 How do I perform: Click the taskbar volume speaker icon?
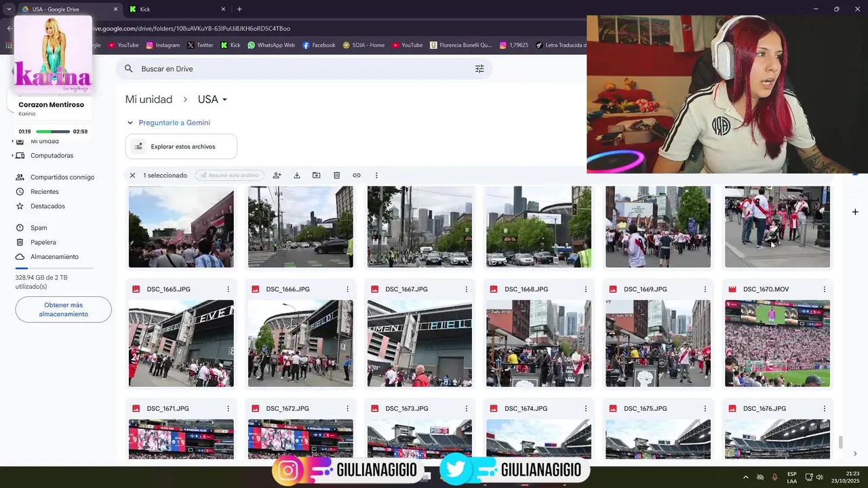click(x=819, y=477)
